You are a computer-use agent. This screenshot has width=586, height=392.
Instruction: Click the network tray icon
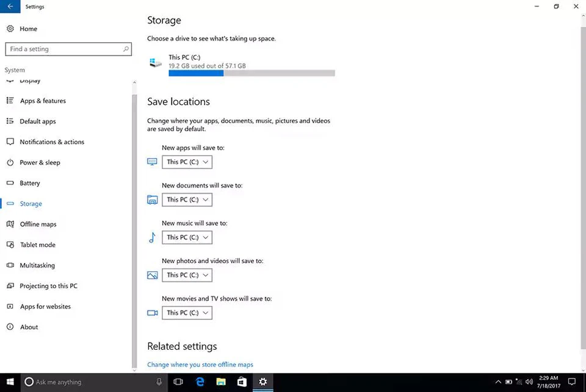(x=519, y=382)
